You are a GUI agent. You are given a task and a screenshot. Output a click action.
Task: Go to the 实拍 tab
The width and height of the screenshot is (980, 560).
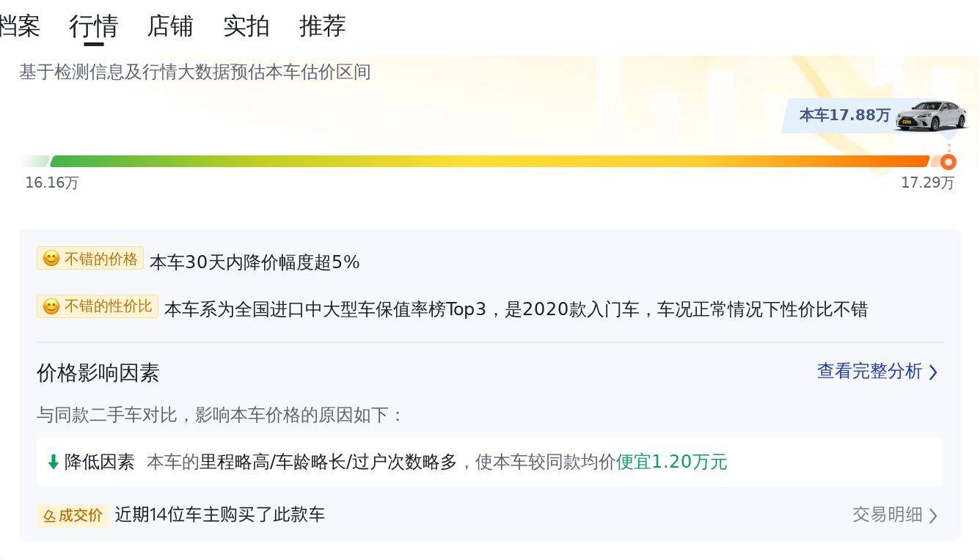tap(246, 26)
